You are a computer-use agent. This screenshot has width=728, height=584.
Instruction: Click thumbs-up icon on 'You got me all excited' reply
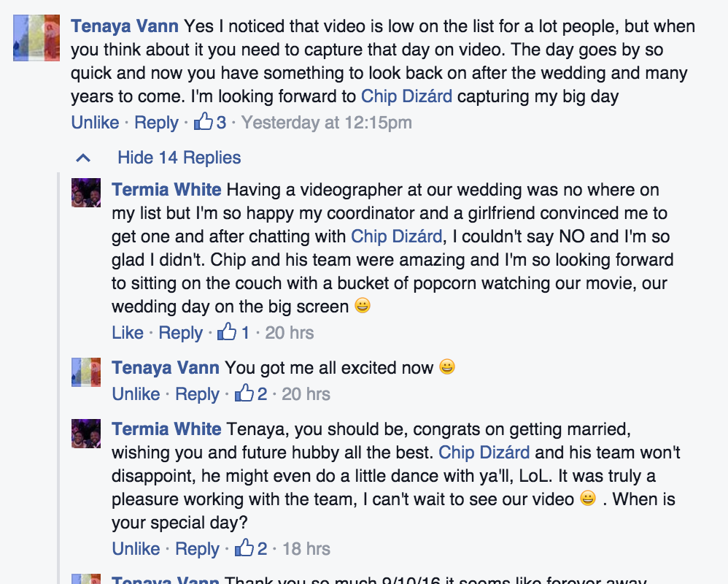(243, 393)
